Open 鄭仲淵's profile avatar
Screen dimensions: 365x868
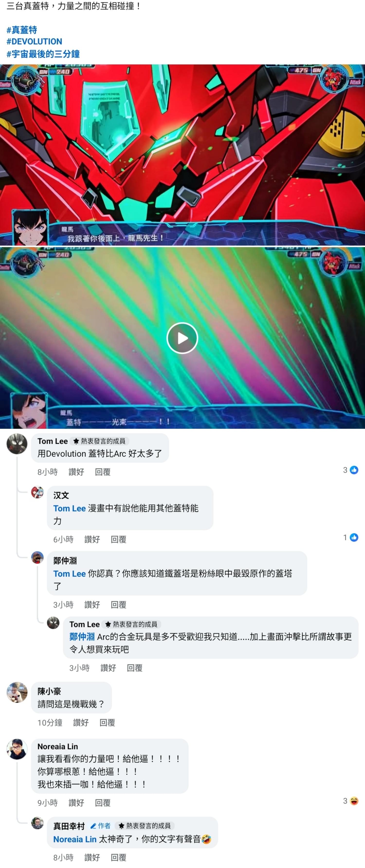pos(37,558)
